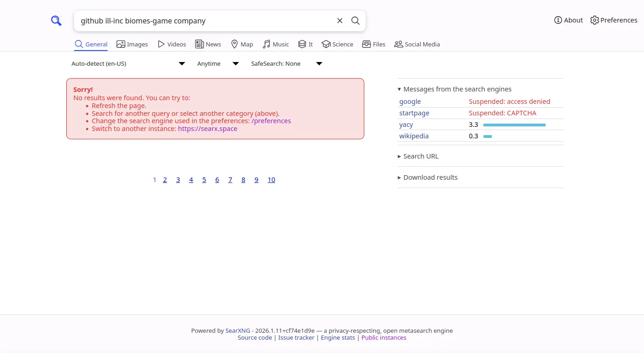Viewport: 644px width, 353px height.
Task: Click the SearXNG magnifier logo
Action: pyautogui.click(x=56, y=21)
